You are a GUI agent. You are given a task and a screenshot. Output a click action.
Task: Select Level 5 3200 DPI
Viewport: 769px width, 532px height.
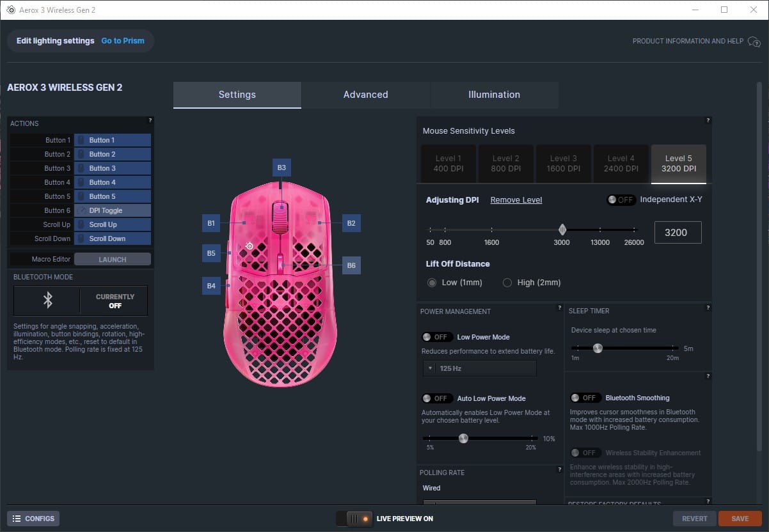679,164
